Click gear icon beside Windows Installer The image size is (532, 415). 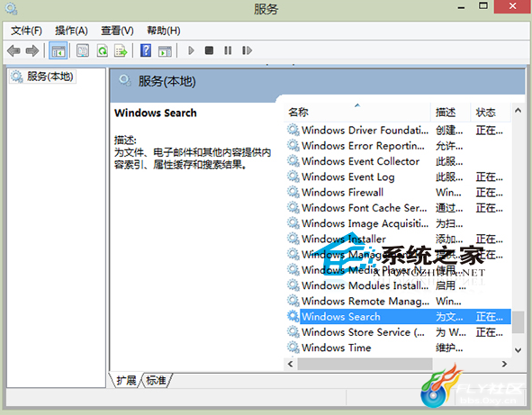pos(293,239)
